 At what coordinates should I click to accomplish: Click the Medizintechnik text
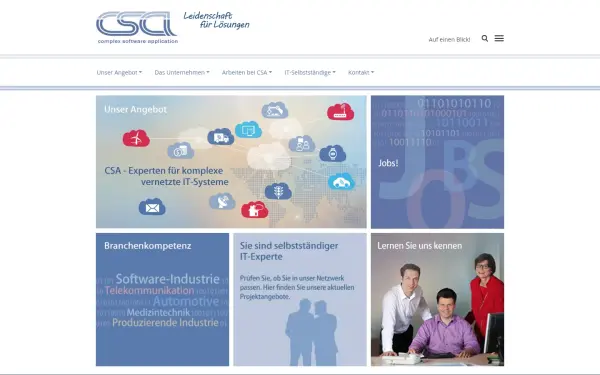pos(158,312)
